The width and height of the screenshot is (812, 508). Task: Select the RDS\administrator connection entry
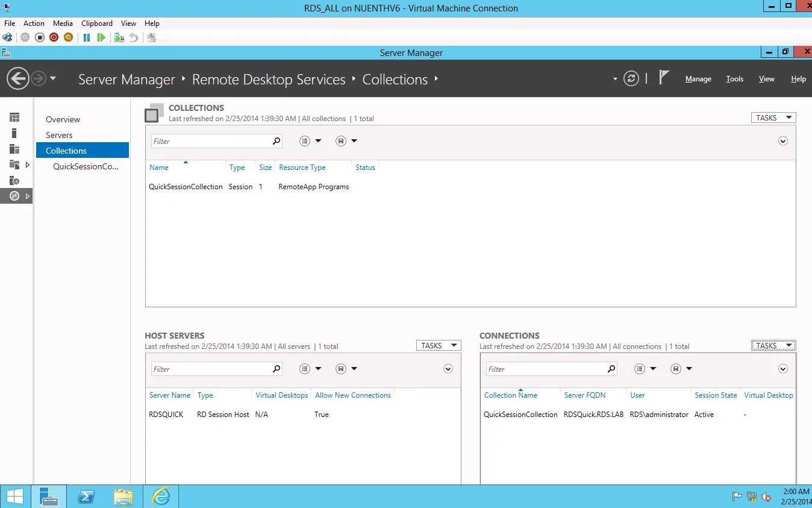pyautogui.click(x=659, y=415)
